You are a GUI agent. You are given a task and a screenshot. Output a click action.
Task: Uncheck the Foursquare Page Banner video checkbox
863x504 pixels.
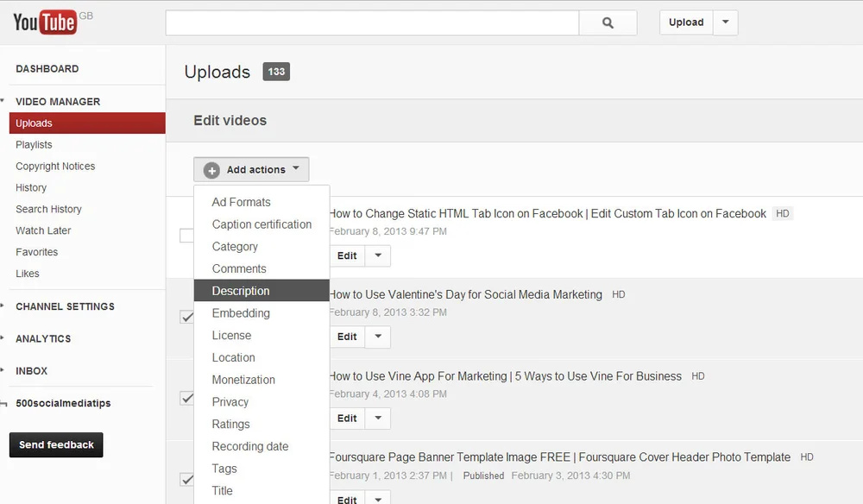click(x=186, y=480)
